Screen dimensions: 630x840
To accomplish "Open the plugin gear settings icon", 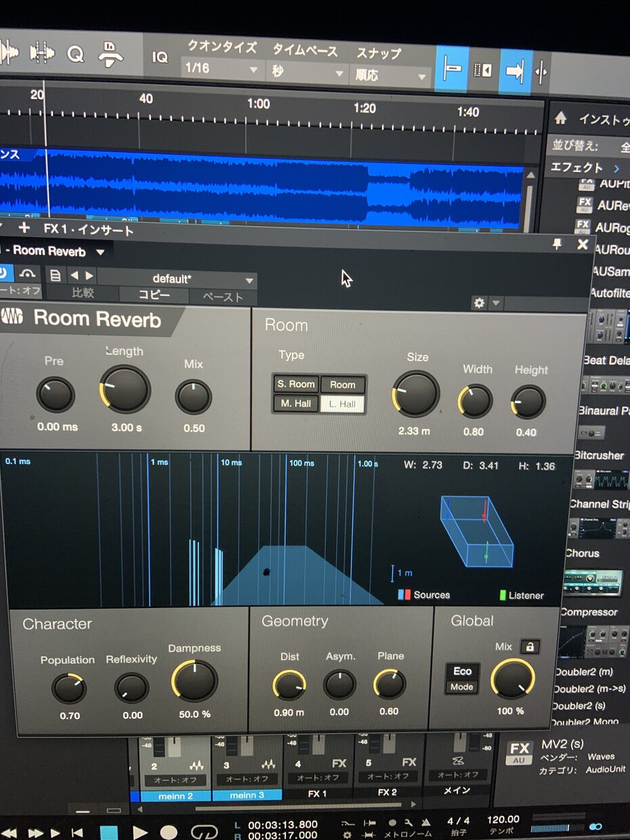I will (480, 303).
